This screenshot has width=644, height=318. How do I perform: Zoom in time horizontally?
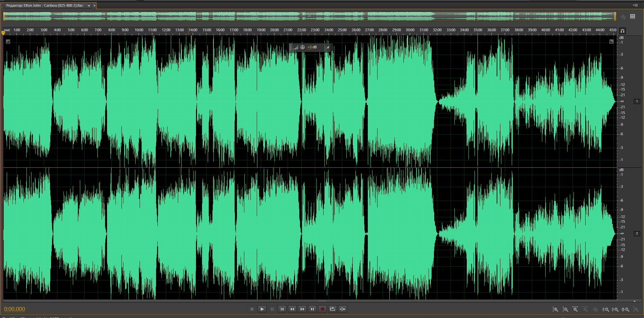[575, 309]
